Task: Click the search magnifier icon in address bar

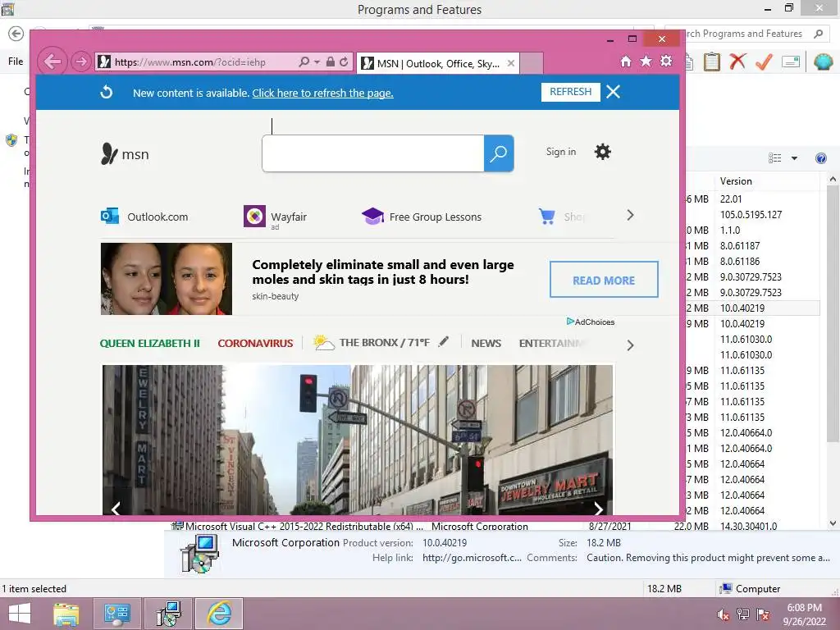Action: pyautogui.click(x=304, y=62)
